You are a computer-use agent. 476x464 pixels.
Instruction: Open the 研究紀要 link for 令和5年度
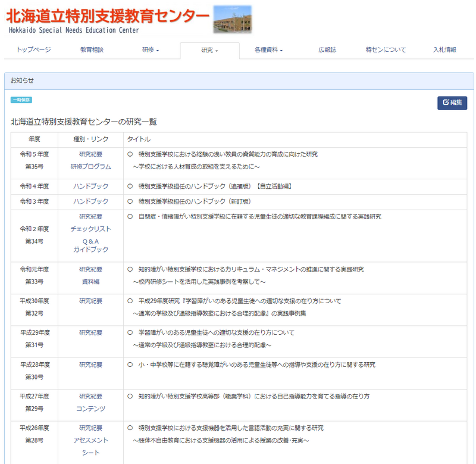tap(91, 154)
